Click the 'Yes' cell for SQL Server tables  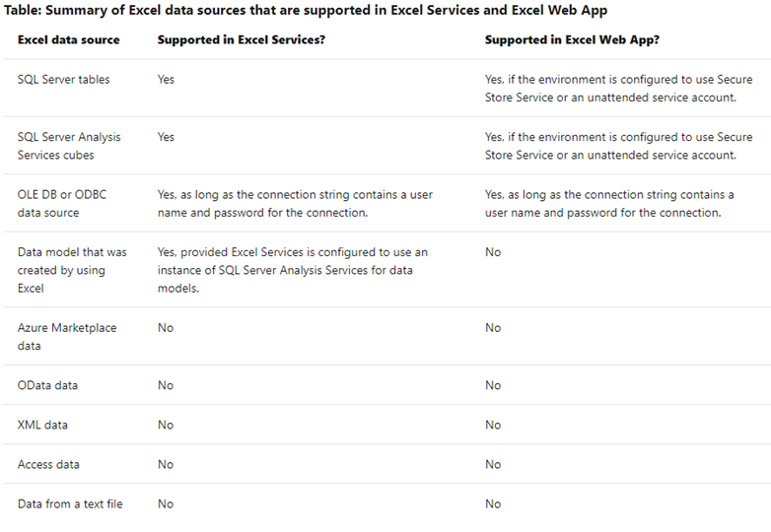166,79
